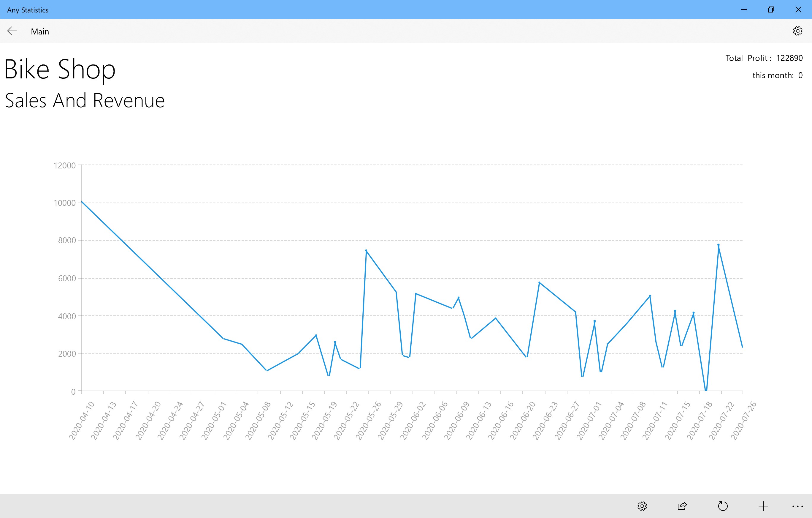The width and height of the screenshot is (812, 518).
Task: Go back using the arrow icon
Action: (12, 31)
